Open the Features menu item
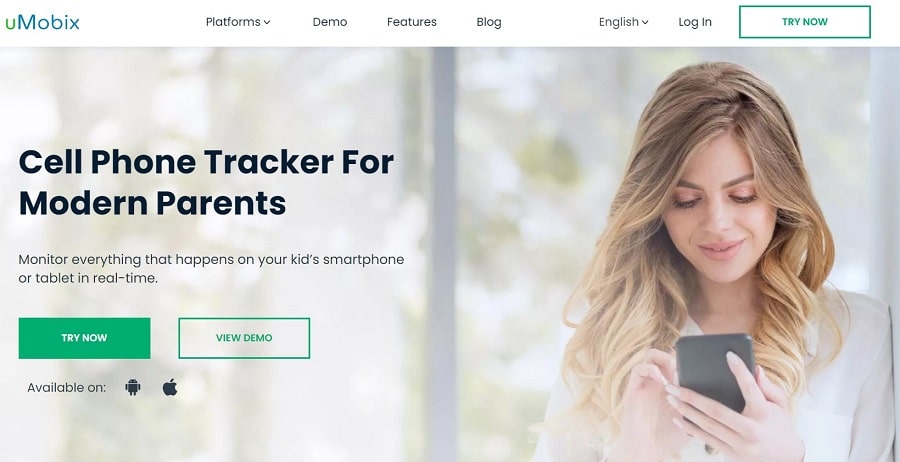The image size is (900, 462). click(412, 22)
